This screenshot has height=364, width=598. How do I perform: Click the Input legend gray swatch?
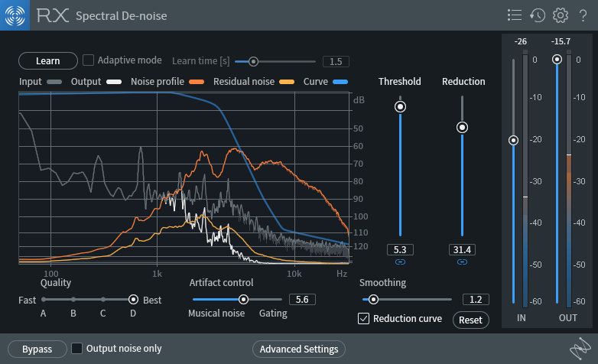pyautogui.click(x=54, y=82)
